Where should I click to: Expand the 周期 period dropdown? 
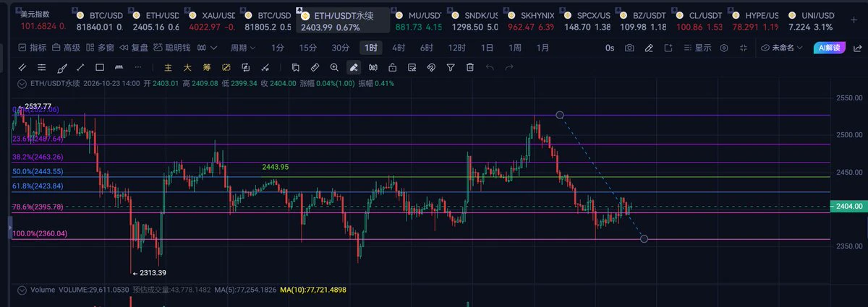click(x=243, y=48)
